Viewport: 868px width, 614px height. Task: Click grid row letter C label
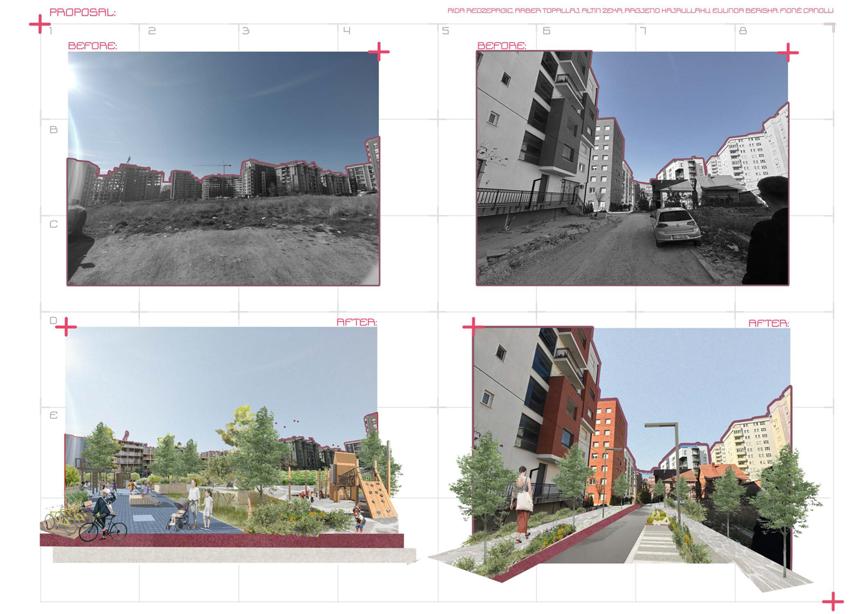click(54, 224)
